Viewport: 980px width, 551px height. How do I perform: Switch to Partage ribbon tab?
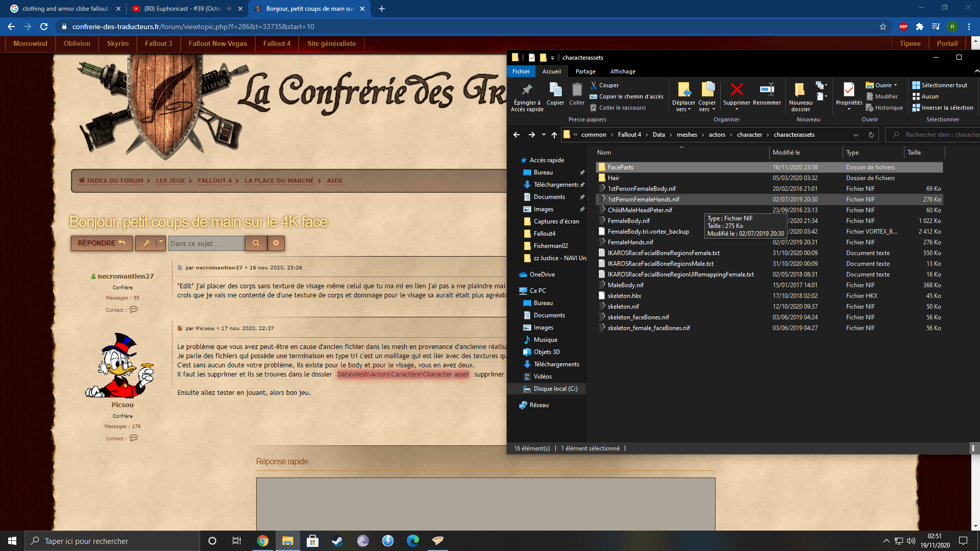(x=585, y=71)
